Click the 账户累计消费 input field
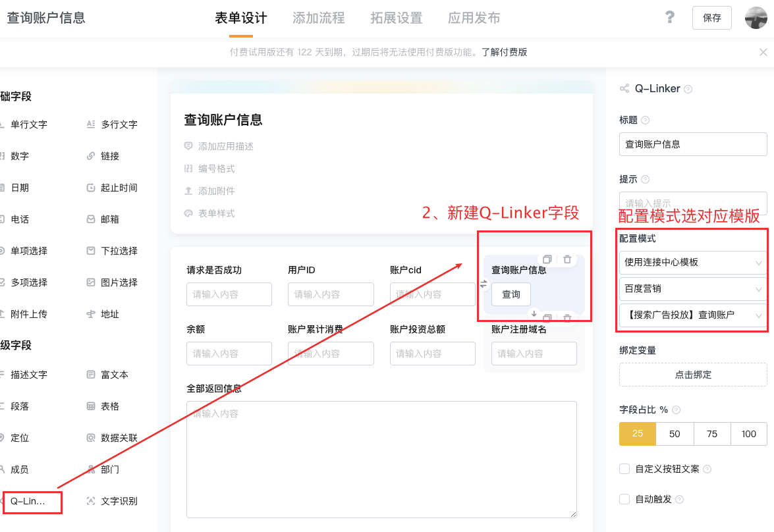 (x=331, y=354)
